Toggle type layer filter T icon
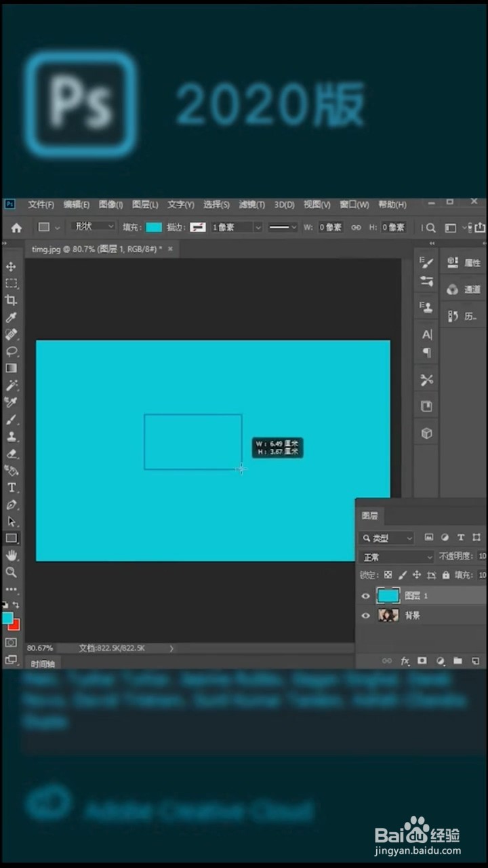Viewport: 488px width, 868px height. click(x=461, y=538)
